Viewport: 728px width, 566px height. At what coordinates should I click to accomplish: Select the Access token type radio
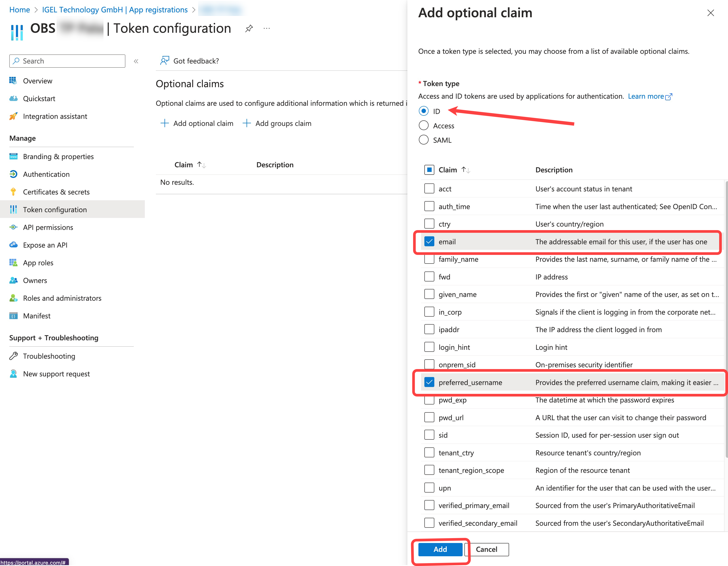pyautogui.click(x=423, y=125)
